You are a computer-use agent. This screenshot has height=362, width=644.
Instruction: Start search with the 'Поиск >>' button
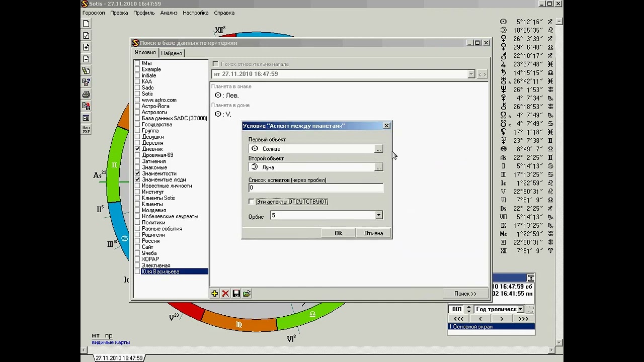click(x=465, y=294)
